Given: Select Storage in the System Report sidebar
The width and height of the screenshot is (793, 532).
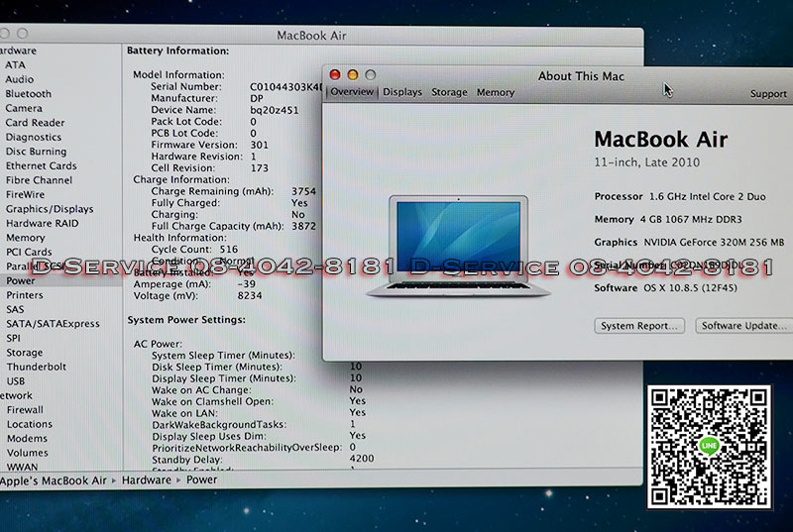Looking at the screenshot, I should pyautogui.click(x=24, y=353).
